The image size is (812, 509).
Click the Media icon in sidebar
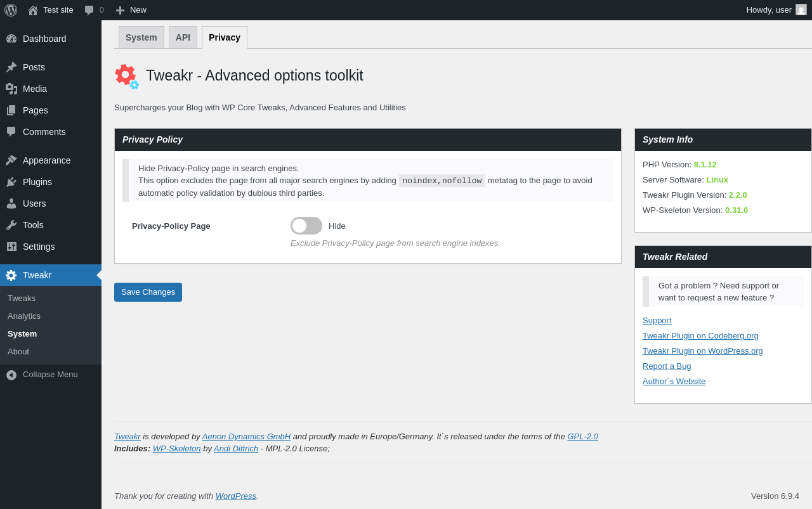pyautogui.click(x=11, y=89)
